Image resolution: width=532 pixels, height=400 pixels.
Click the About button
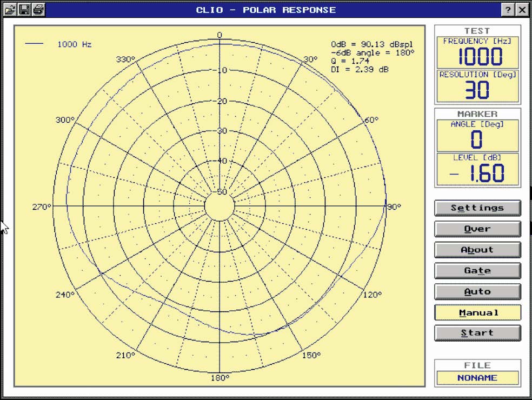pyautogui.click(x=477, y=250)
